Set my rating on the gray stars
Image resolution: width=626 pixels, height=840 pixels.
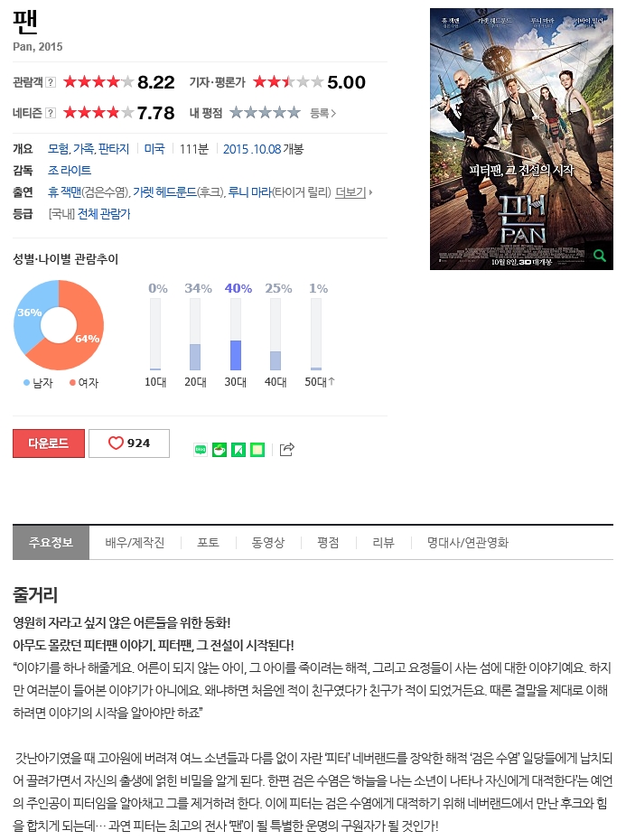[265, 113]
